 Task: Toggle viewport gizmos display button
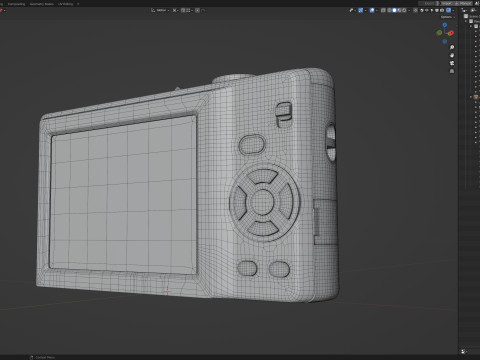click(360, 10)
